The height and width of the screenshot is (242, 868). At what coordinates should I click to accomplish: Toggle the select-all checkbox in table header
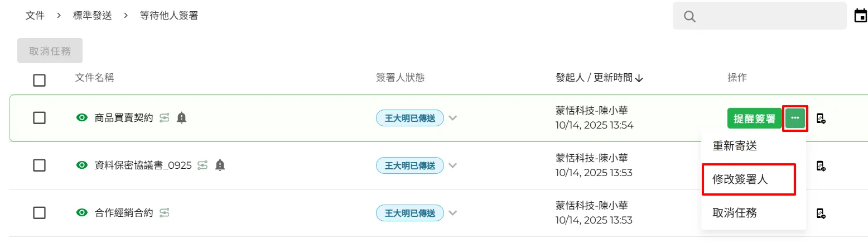point(39,80)
